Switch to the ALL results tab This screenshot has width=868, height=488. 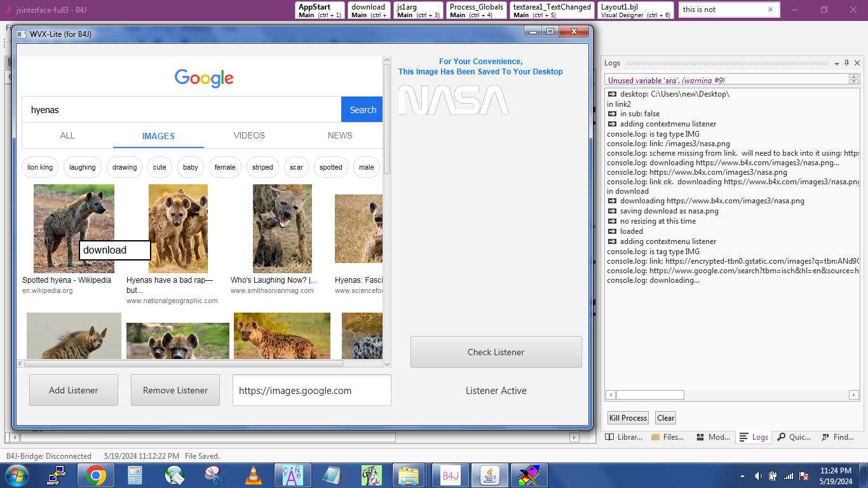(x=67, y=135)
